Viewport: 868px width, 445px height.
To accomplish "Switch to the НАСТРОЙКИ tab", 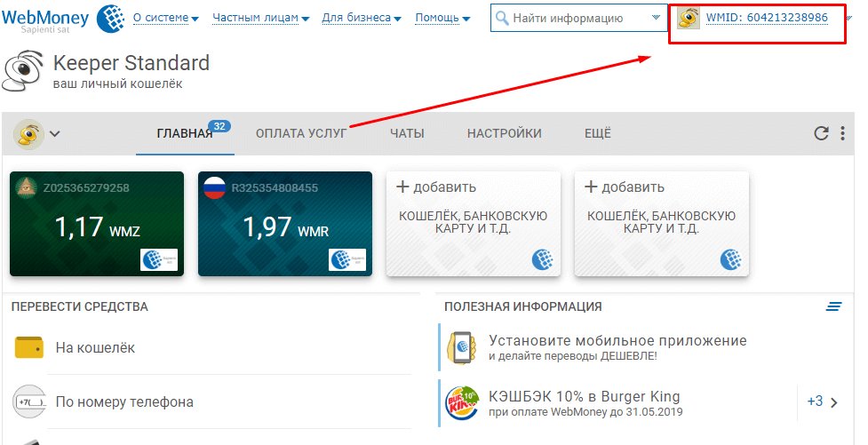I will click(505, 133).
